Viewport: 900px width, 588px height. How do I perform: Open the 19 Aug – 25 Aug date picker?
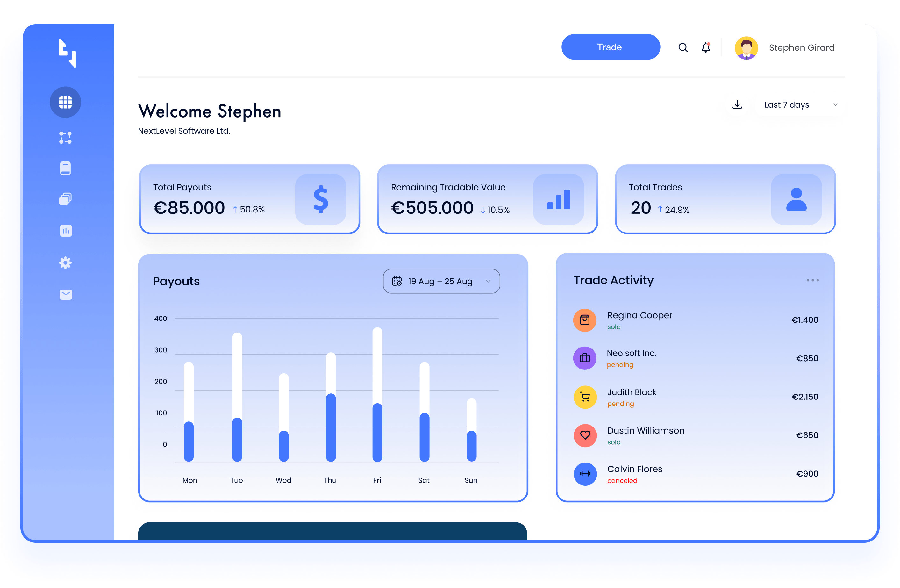point(441,281)
